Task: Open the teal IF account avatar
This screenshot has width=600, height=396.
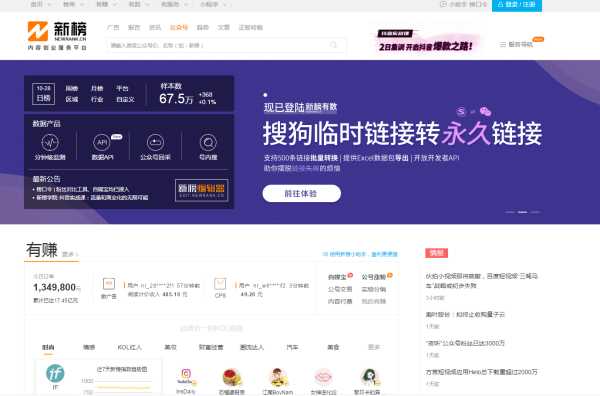Action: [55, 373]
